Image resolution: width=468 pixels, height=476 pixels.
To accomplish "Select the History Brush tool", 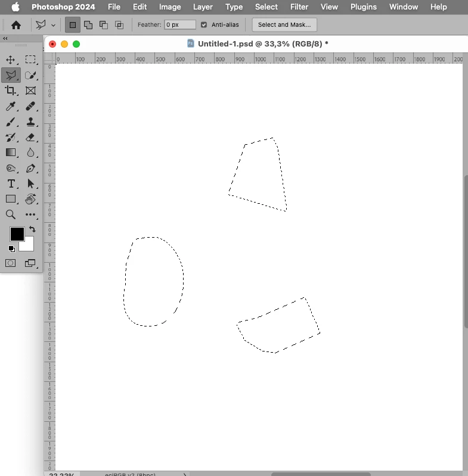I will point(11,137).
